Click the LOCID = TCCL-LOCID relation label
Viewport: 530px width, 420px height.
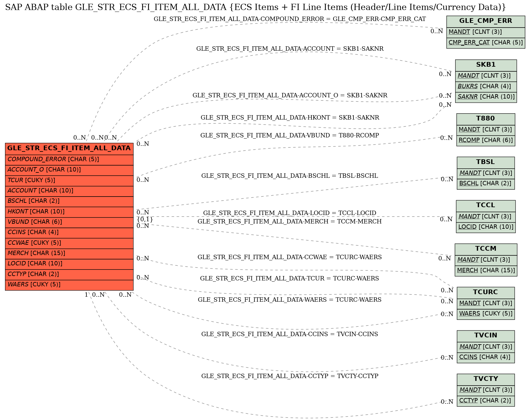pos(290,213)
